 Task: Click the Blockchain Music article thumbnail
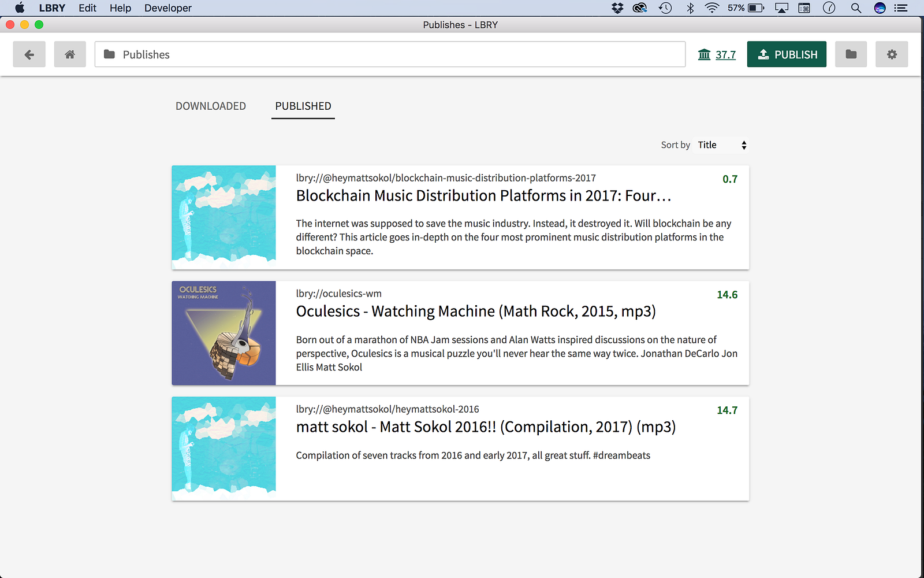[x=223, y=217]
